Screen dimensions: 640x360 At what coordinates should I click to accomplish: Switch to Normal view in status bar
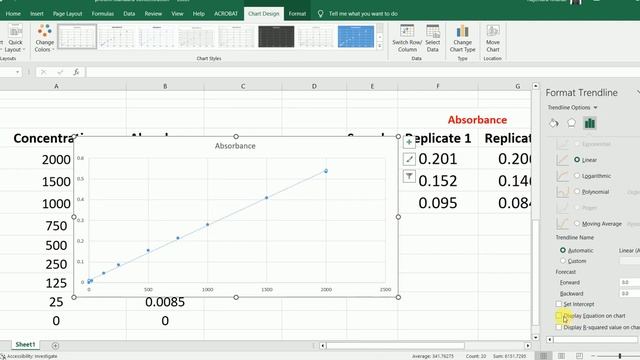pyautogui.click(x=543, y=356)
